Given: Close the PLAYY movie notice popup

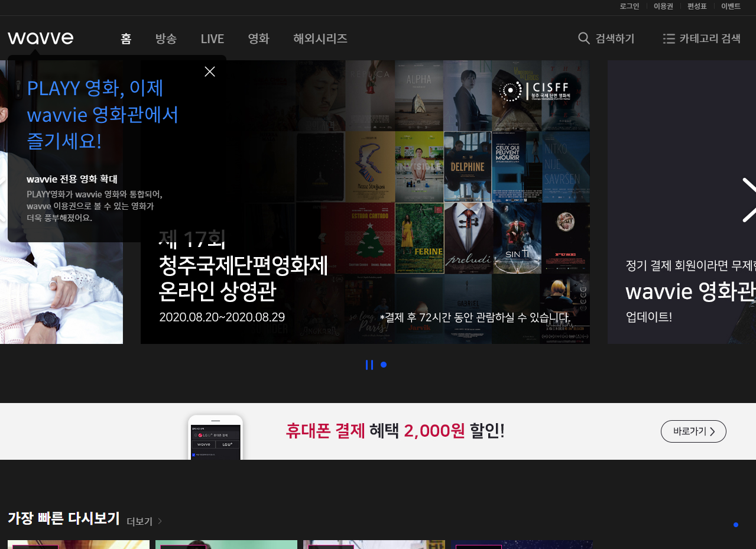Looking at the screenshot, I should coord(210,72).
